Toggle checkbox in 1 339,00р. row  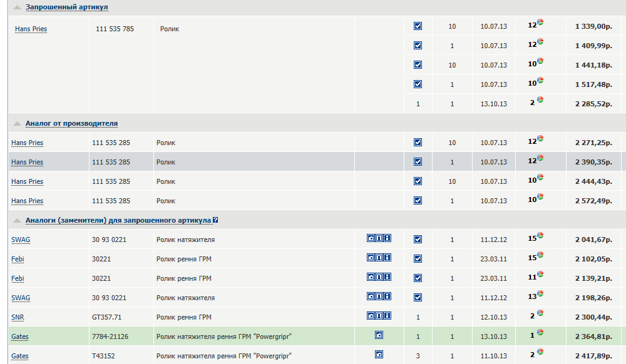(418, 26)
